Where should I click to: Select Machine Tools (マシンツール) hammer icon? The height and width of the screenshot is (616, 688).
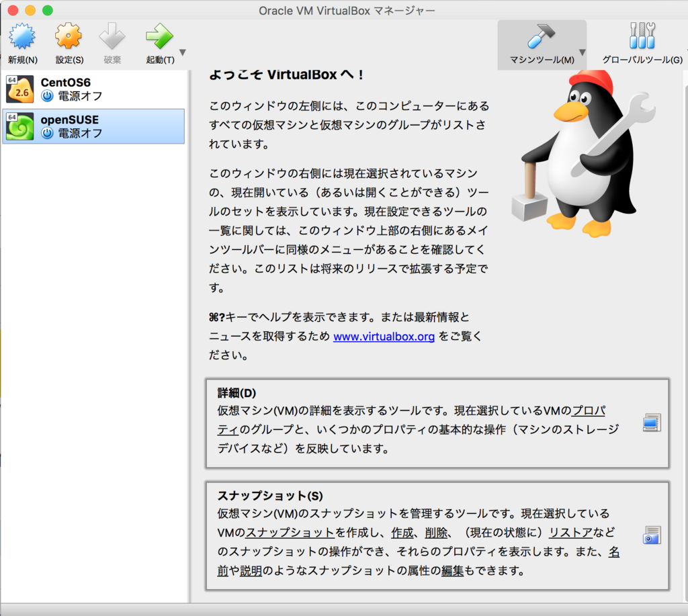542,36
